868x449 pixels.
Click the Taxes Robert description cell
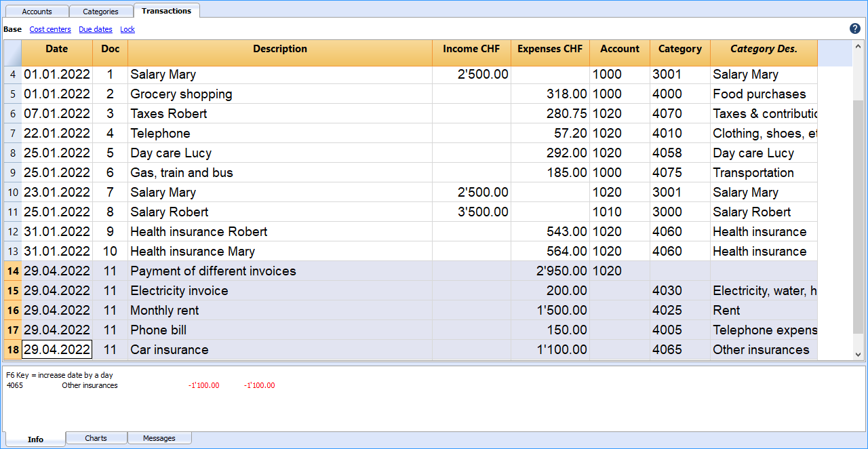coord(280,114)
